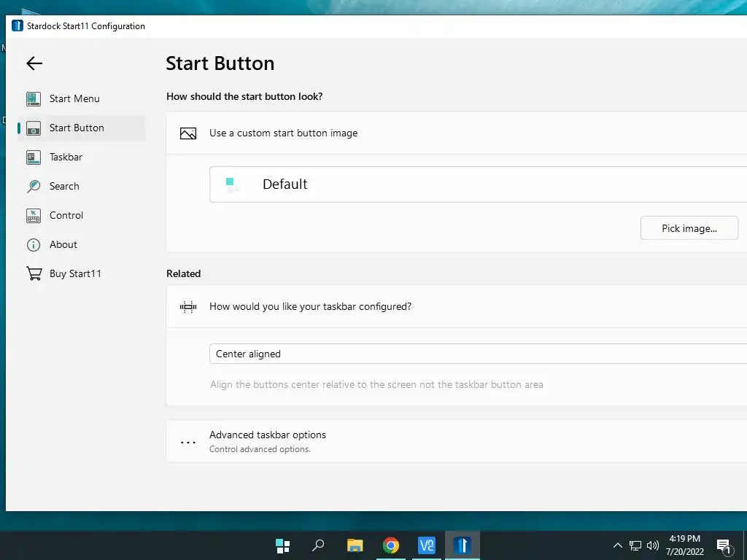Click the text Control advanced options.
The height and width of the screenshot is (560, 747).
pyautogui.click(x=260, y=449)
